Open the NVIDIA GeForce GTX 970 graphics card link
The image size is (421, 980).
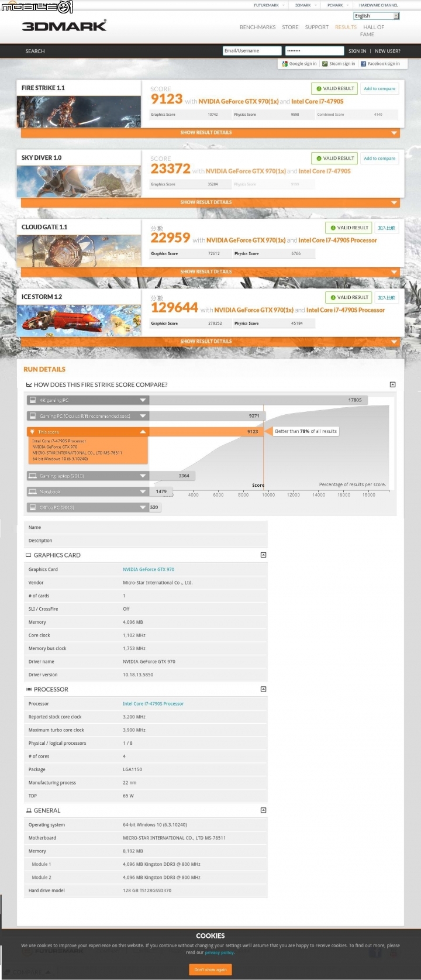pyautogui.click(x=149, y=569)
